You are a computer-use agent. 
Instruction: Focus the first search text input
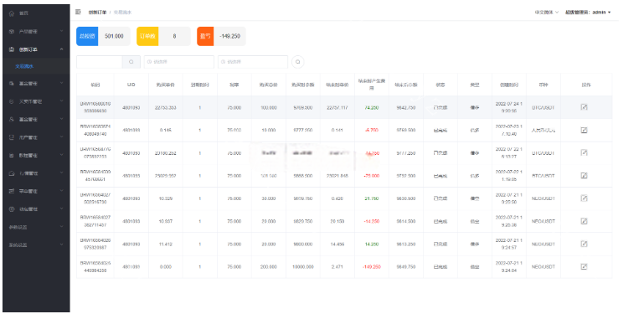[x=100, y=62]
